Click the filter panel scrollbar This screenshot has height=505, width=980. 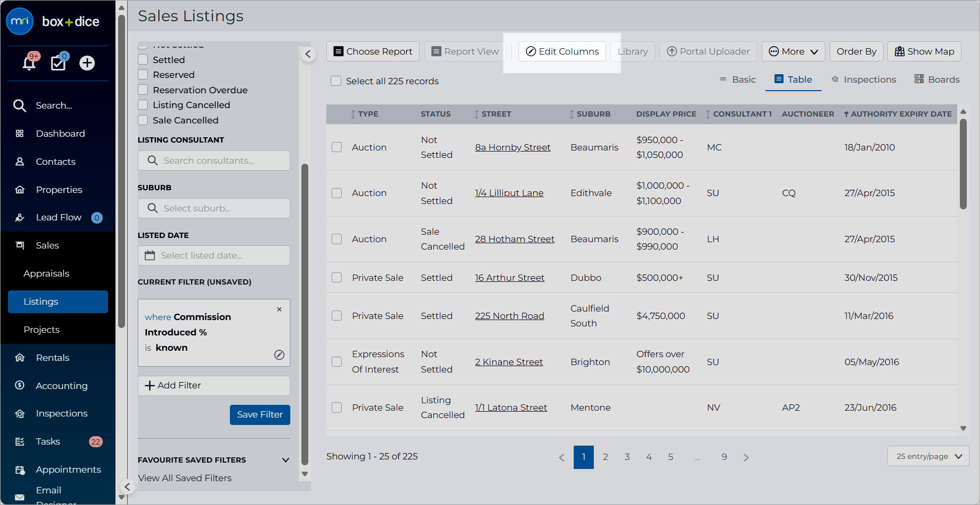click(x=305, y=315)
